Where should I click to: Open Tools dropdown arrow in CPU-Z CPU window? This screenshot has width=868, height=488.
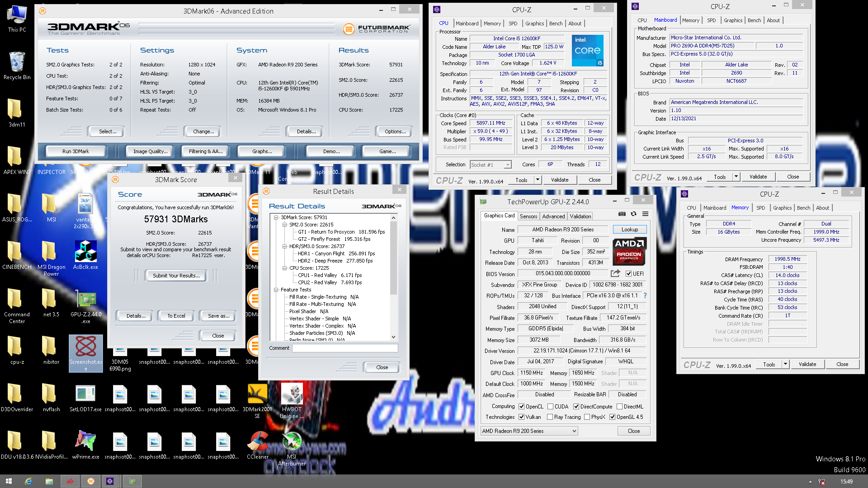point(538,180)
